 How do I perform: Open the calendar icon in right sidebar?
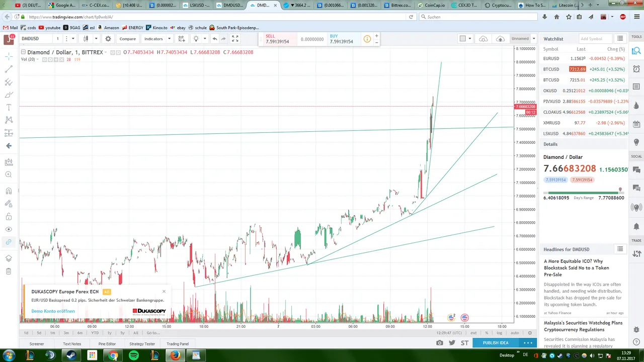[x=636, y=124]
